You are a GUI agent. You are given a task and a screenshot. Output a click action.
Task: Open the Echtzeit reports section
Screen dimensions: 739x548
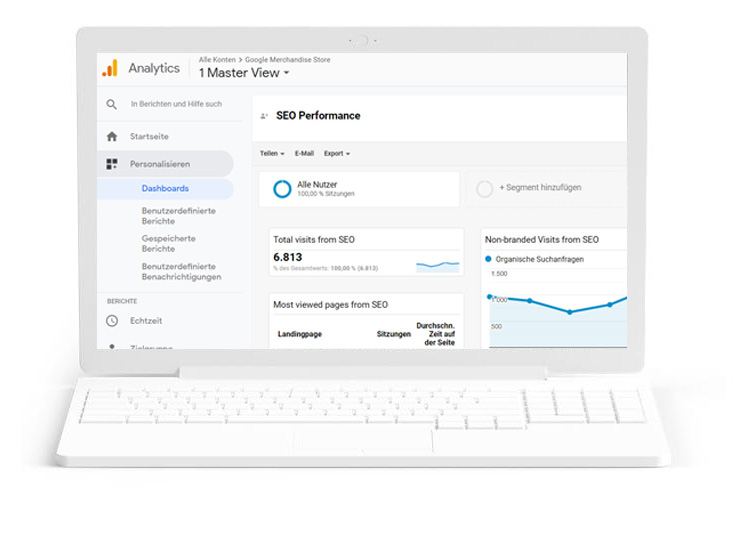(146, 321)
